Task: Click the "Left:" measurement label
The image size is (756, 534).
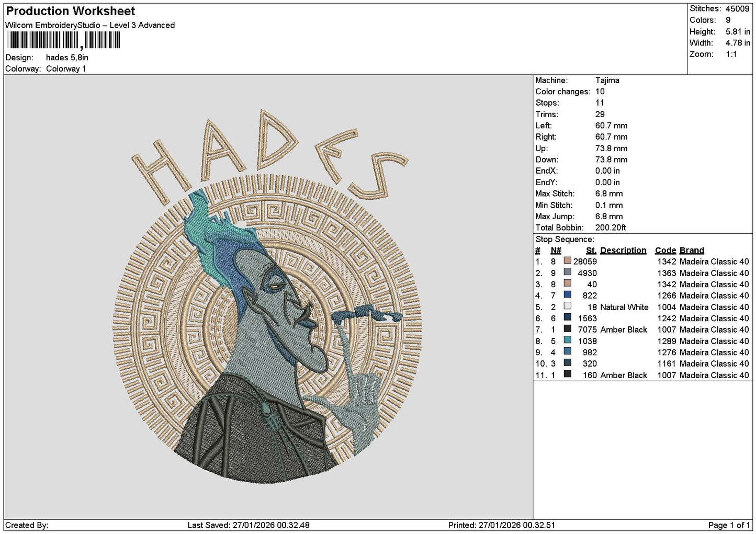Action: (544, 126)
